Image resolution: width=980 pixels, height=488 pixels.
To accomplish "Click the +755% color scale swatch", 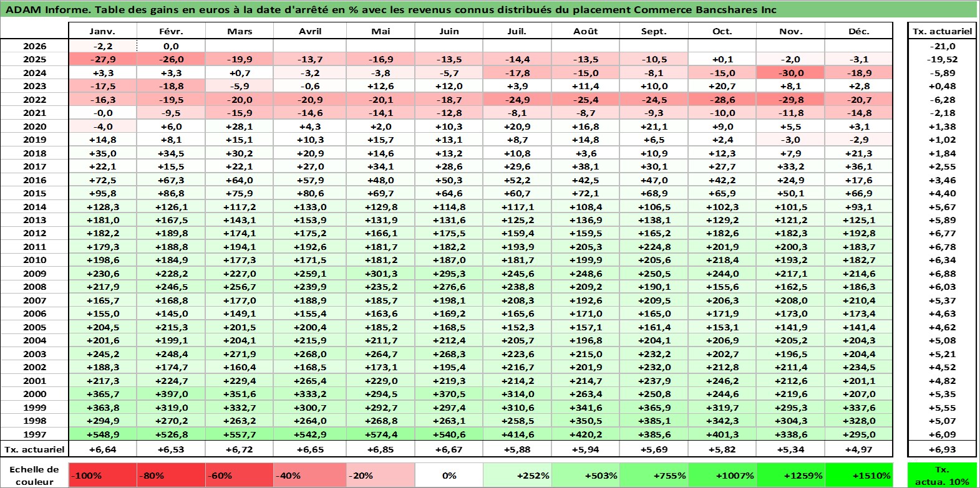I will click(x=654, y=475).
